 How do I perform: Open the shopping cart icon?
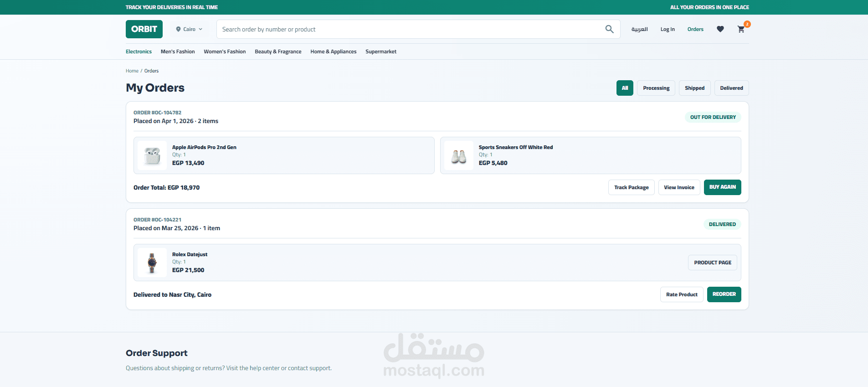(741, 29)
